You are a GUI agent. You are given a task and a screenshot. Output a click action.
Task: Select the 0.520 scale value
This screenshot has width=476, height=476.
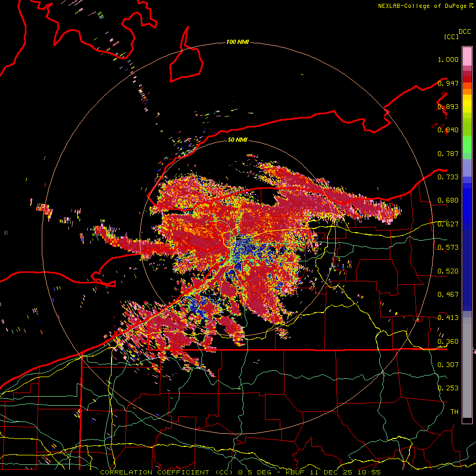point(448,271)
